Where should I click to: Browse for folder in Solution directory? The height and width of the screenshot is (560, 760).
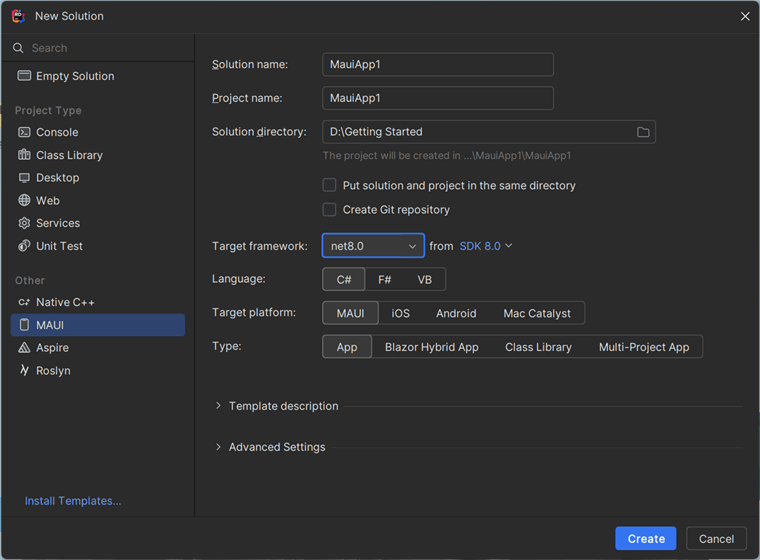[x=643, y=132]
